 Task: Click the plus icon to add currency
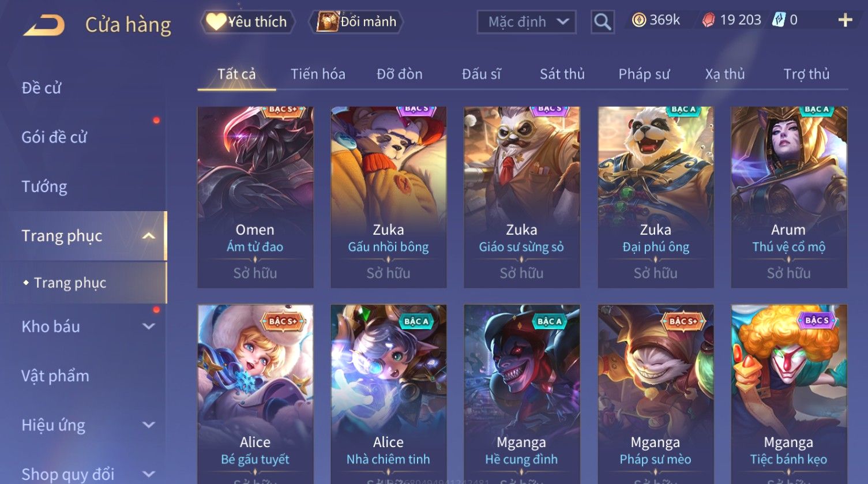(845, 20)
